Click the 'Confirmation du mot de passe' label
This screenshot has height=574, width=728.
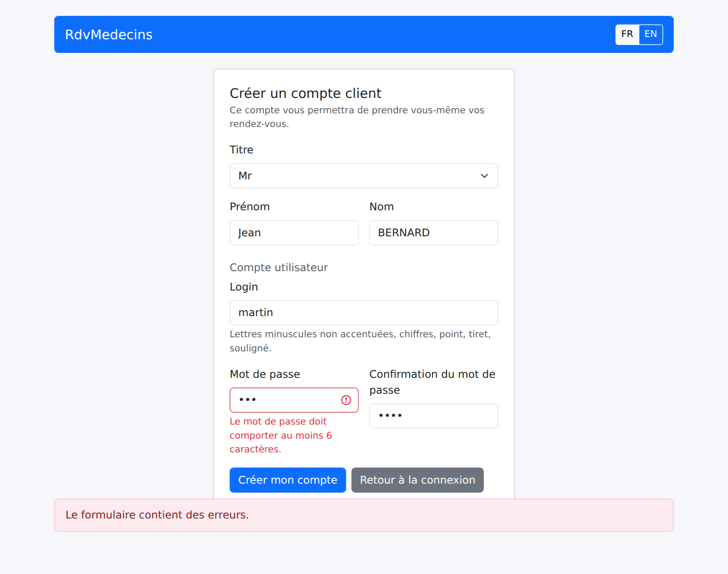coord(432,382)
